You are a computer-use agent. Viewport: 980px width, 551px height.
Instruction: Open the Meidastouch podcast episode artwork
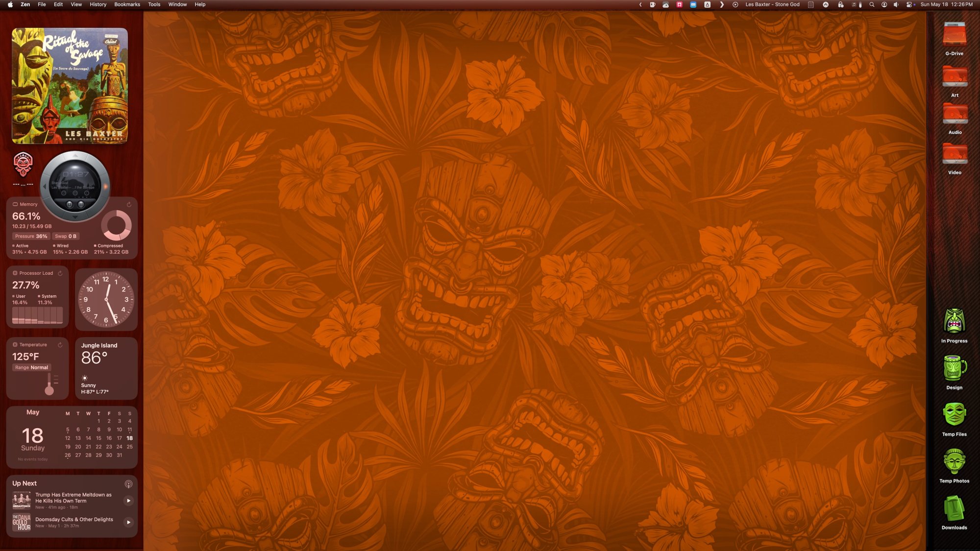click(x=22, y=501)
